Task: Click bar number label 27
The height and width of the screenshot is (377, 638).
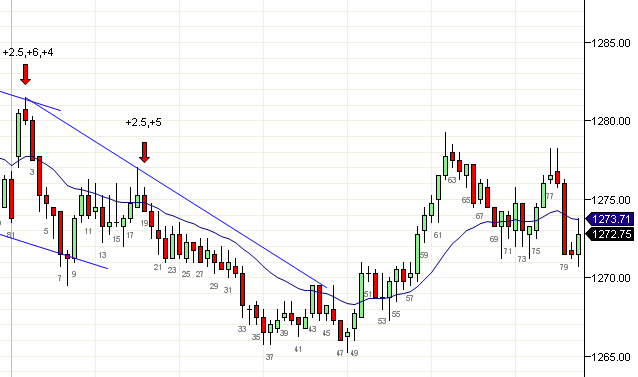Action: [x=199, y=274]
